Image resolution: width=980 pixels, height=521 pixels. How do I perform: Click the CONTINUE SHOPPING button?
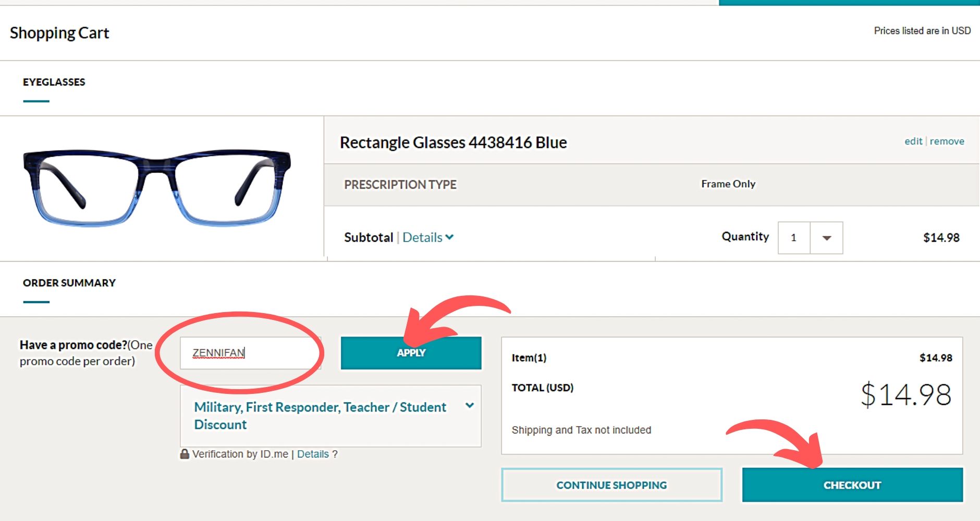[611, 485]
